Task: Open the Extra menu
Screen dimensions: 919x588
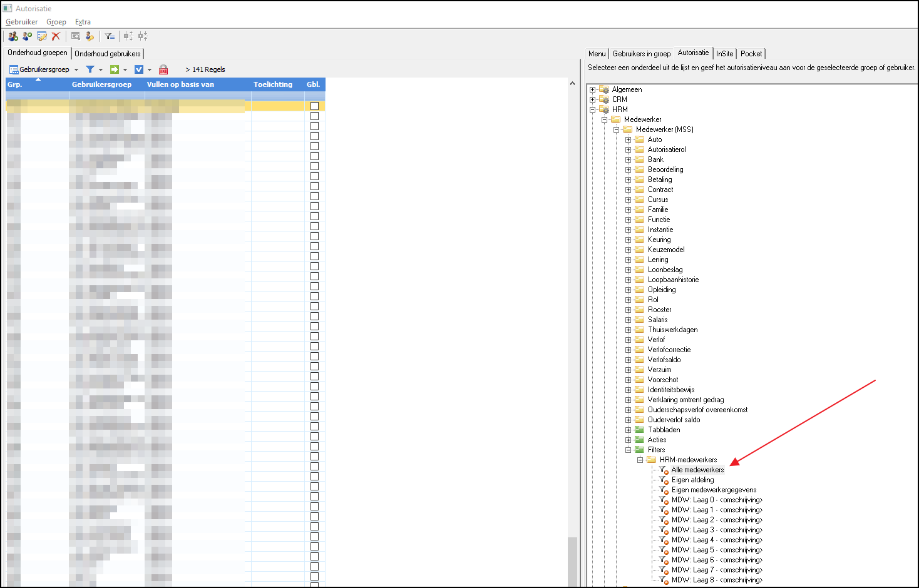Action: coord(83,22)
